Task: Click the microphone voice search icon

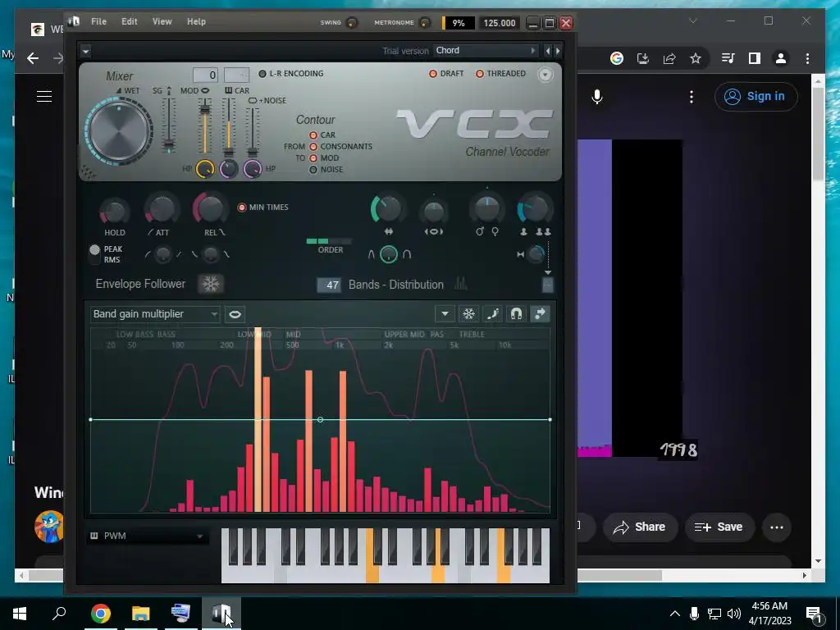Action: point(597,97)
